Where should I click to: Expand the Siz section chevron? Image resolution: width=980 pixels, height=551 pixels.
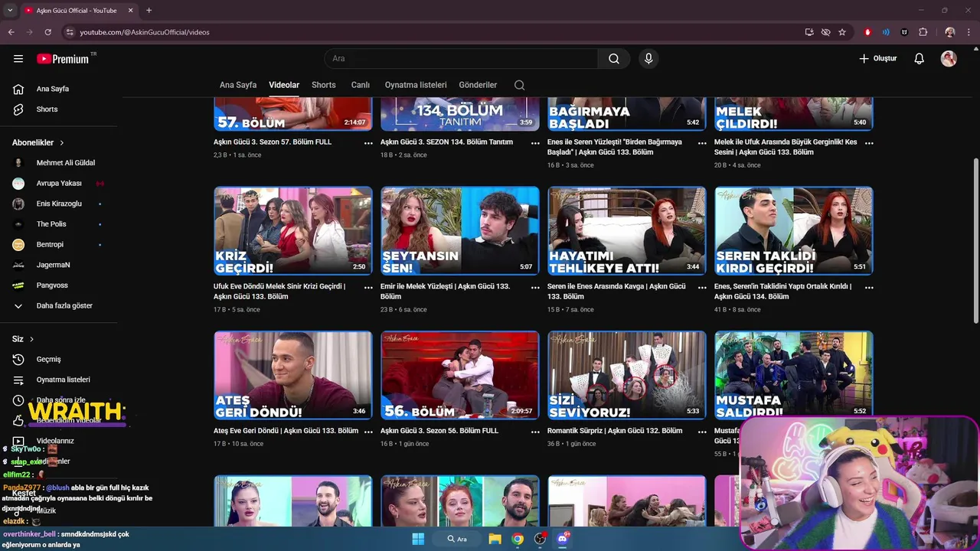coord(31,339)
